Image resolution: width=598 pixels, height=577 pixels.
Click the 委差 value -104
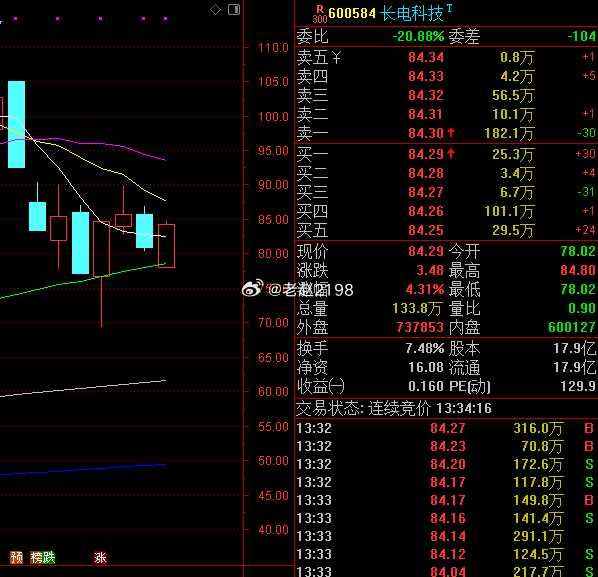[x=582, y=36]
